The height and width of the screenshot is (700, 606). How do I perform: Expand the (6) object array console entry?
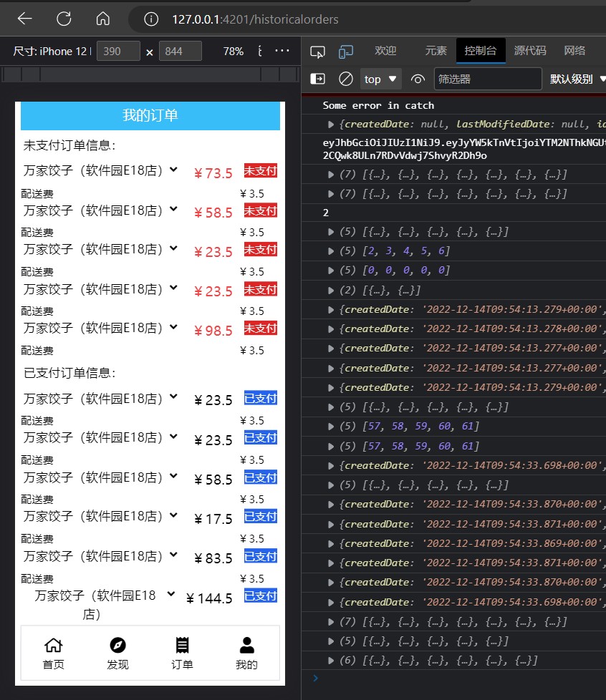pyautogui.click(x=331, y=661)
